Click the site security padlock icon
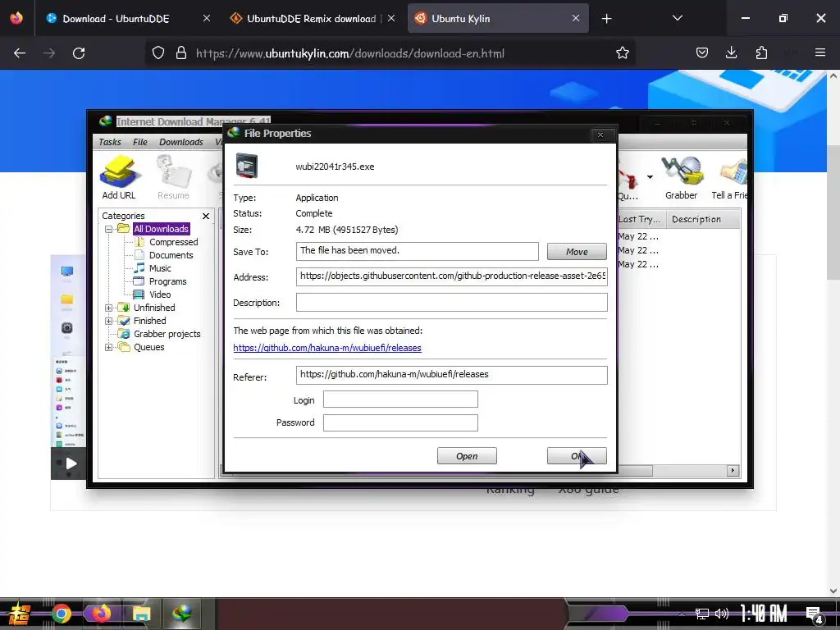The width and height of the screenshot is (840, 630). (x=181, y=53)
